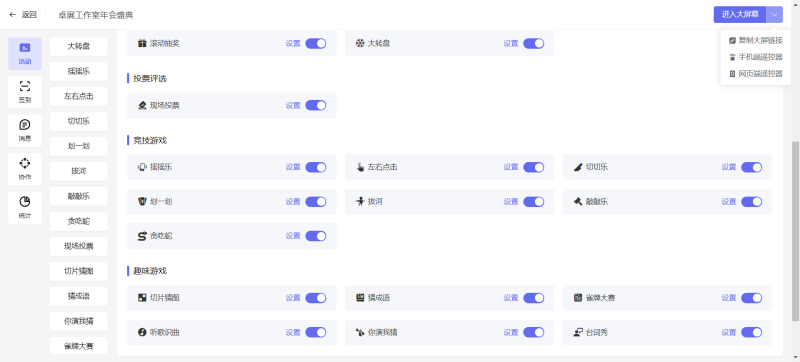800x362 pixels.
Task: Select 摇摇乐 in the left activity list
Action: [79, 71]
